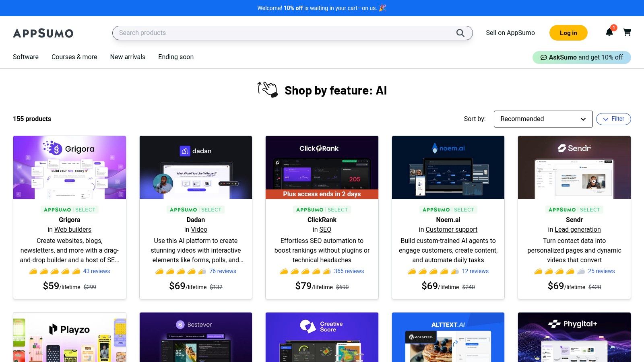644x362 pixels.
Task: Click the Web builders category link
Action: (73, 230)
